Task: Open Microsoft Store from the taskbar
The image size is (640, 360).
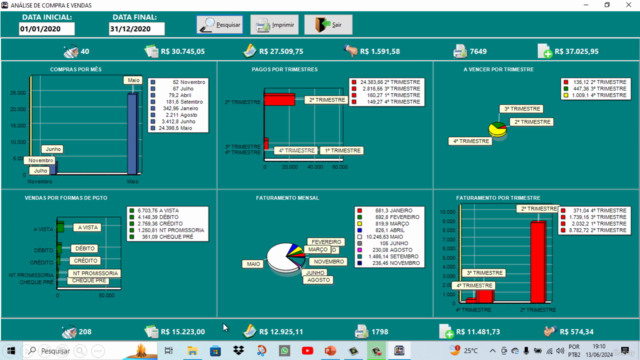Action: click(216, 351)
